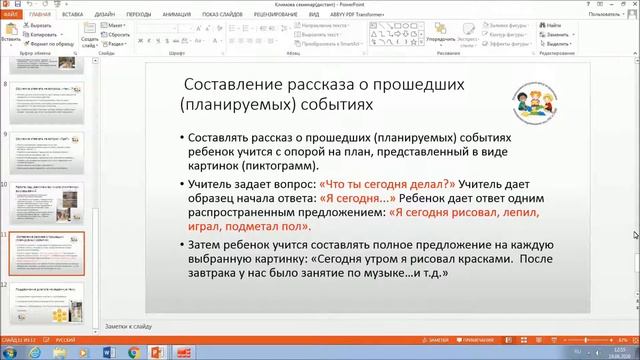640x360 pixels.
Task: Select Format Painter (Формат по образцу)
Action: [49, 44]
